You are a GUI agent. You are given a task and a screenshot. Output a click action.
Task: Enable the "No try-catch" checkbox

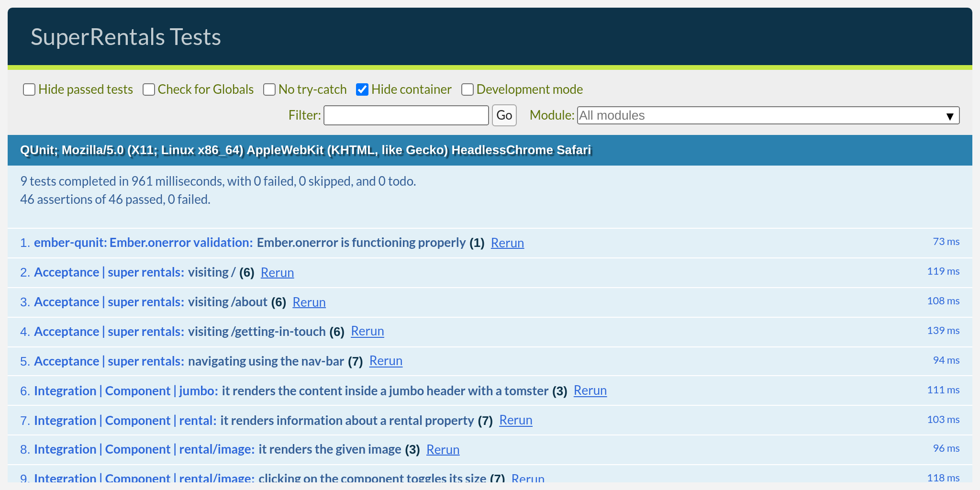[x=269, y=89]
